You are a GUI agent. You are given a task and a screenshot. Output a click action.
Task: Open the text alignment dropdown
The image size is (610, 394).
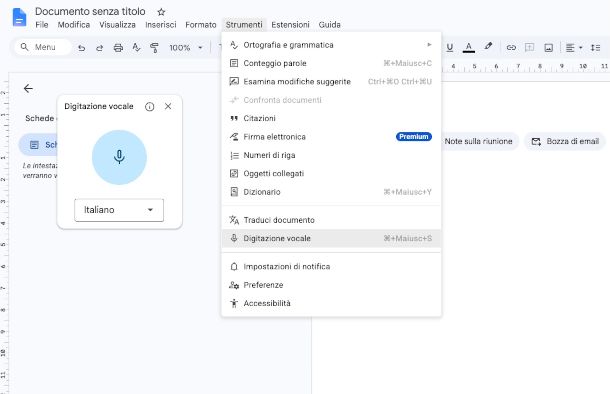[574, 47]
